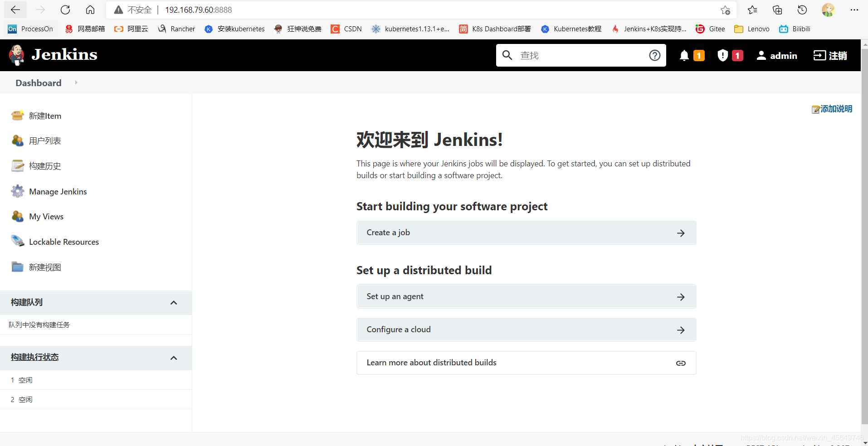
Task: Open 构建执行状态 heading link
Action: pos(35,357)
